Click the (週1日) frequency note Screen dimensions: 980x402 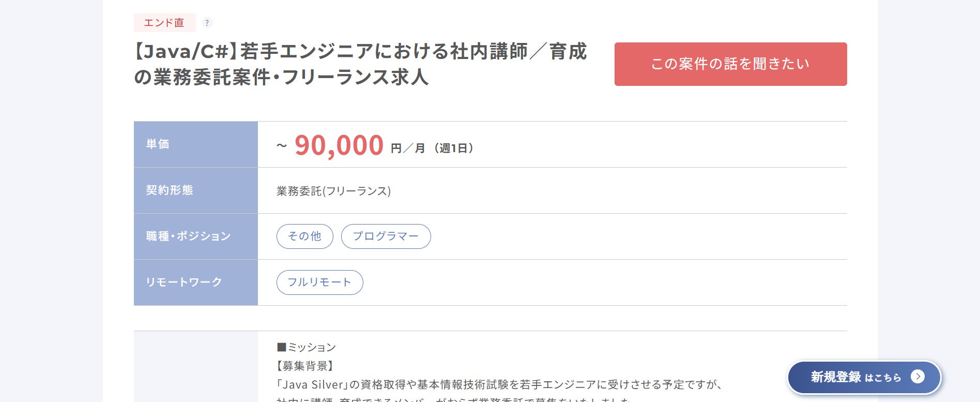click(454, 148)
